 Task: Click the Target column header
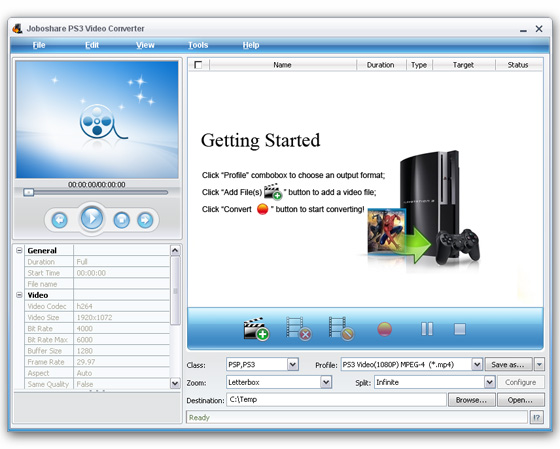[463, 65]
